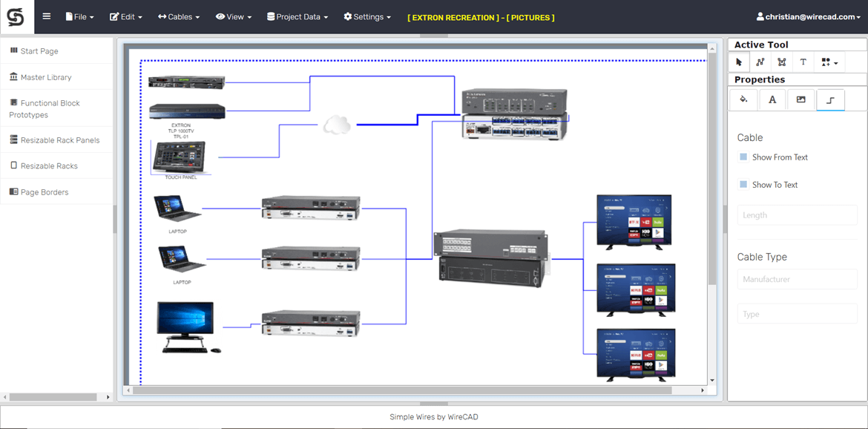Select the Text tool in Active Tool panel

click(803, 62)
